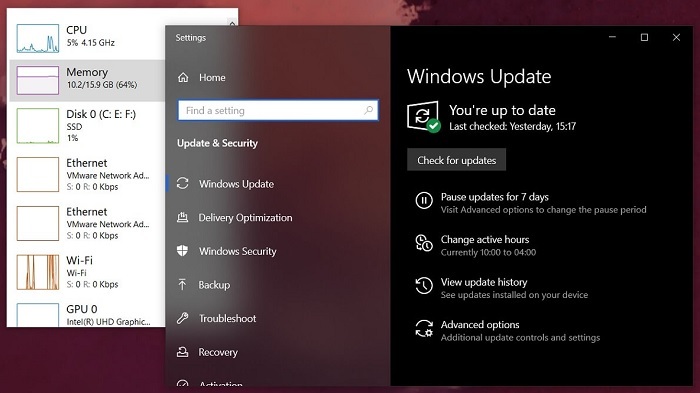
Task: Click the Windows Security shield icon
Action: click(182, 251)
